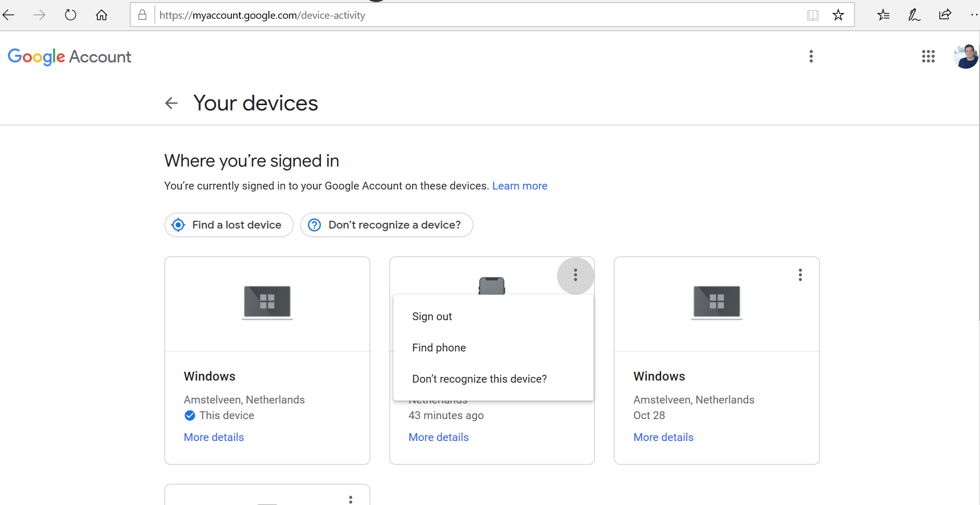Viewport: 980px width, 505px height.
Task: Close the phone card's three-dot menu
Action: point(575,275)
